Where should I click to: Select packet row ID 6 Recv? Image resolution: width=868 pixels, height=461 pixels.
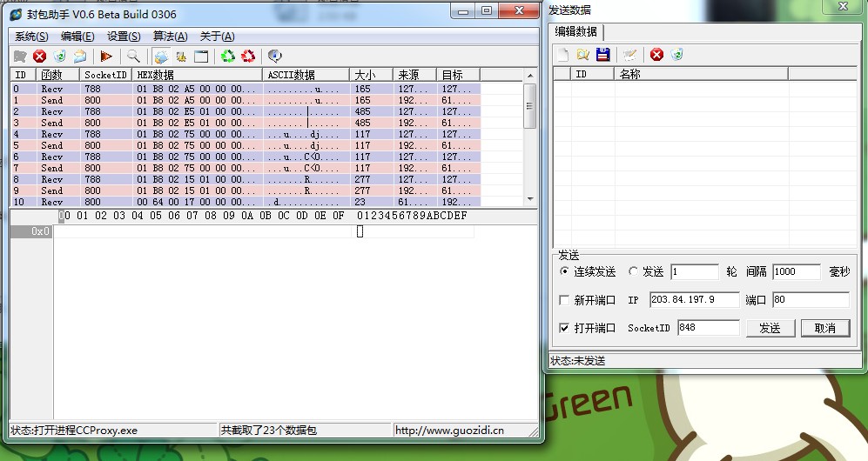pos(246,157)
